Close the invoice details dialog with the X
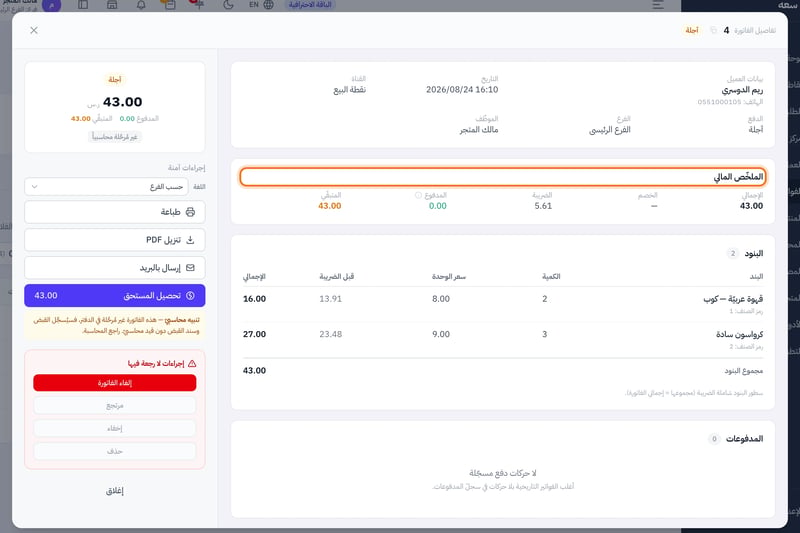 coord(34,31)
